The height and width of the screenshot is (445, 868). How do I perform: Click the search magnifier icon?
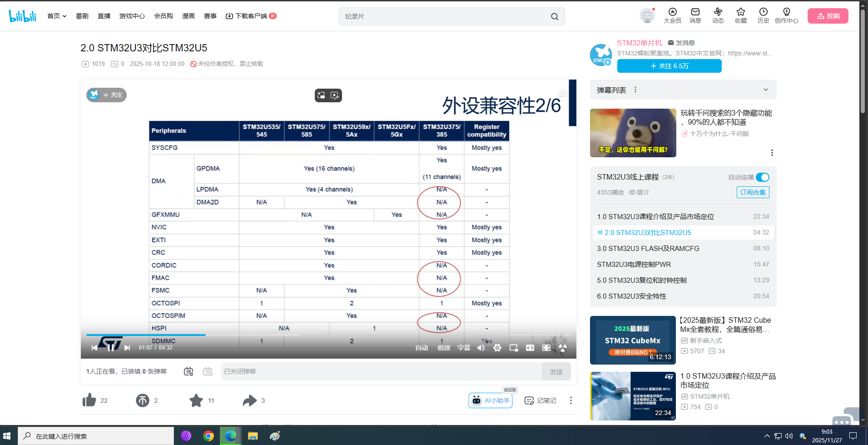pos(555,16)
